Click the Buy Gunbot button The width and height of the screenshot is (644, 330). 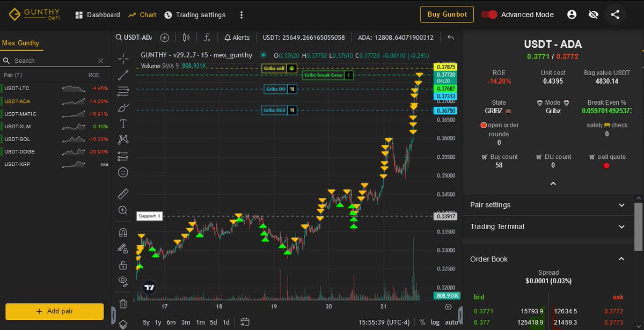pos(447,14)
